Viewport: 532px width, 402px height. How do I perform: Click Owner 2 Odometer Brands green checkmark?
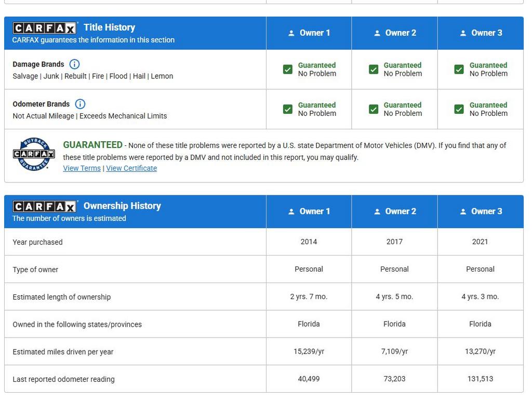coord(374,109)
